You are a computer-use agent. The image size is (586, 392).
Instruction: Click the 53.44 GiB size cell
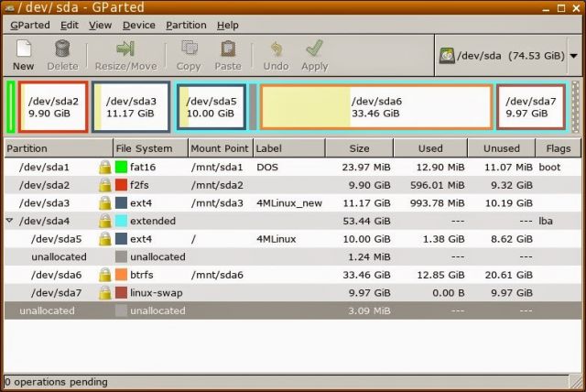point(366,221)
